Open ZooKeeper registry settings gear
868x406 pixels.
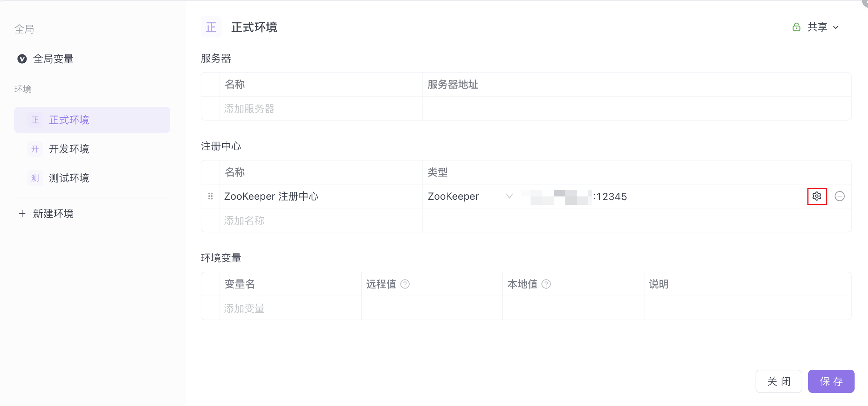(817, 196)
